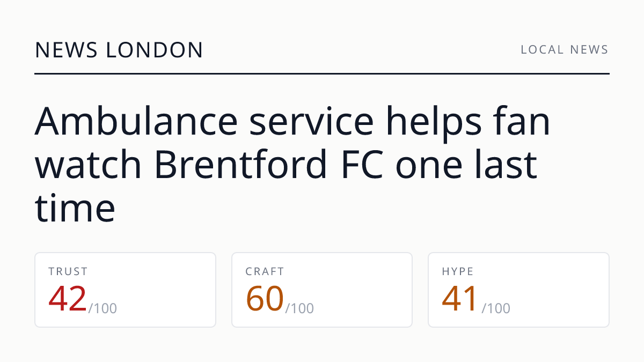This screenshot has height=362, width=644.
Task: Select the Hype score card
Action: (x=518, y=290)
